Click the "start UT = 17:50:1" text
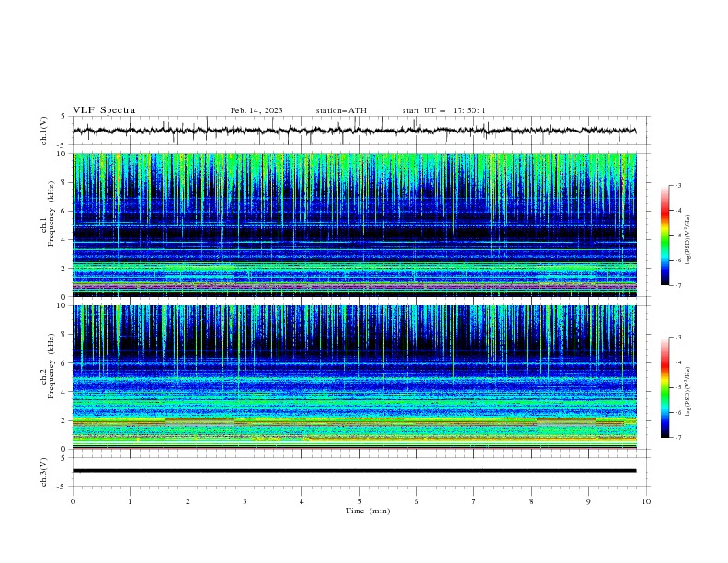This screenshot has height=563, width=728. coord(444,110)
